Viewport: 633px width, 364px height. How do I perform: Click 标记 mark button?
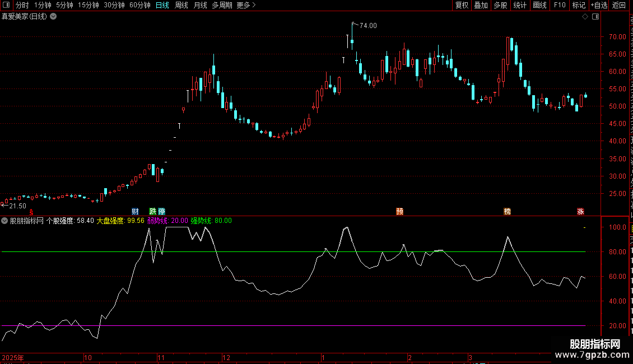tap(579, 5)
